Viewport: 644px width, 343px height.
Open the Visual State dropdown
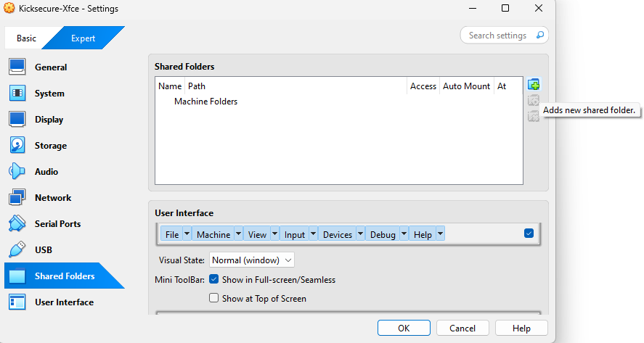click(x=251, y=260)
